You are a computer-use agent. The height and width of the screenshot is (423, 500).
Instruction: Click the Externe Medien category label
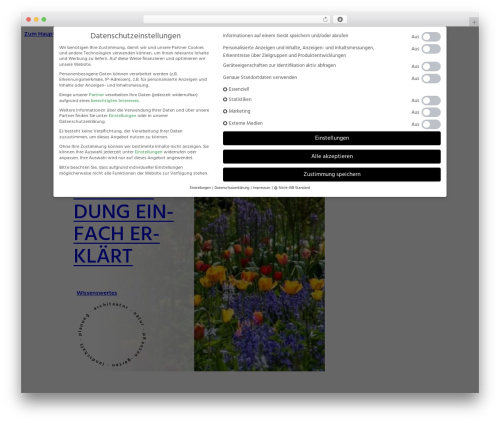246,123
